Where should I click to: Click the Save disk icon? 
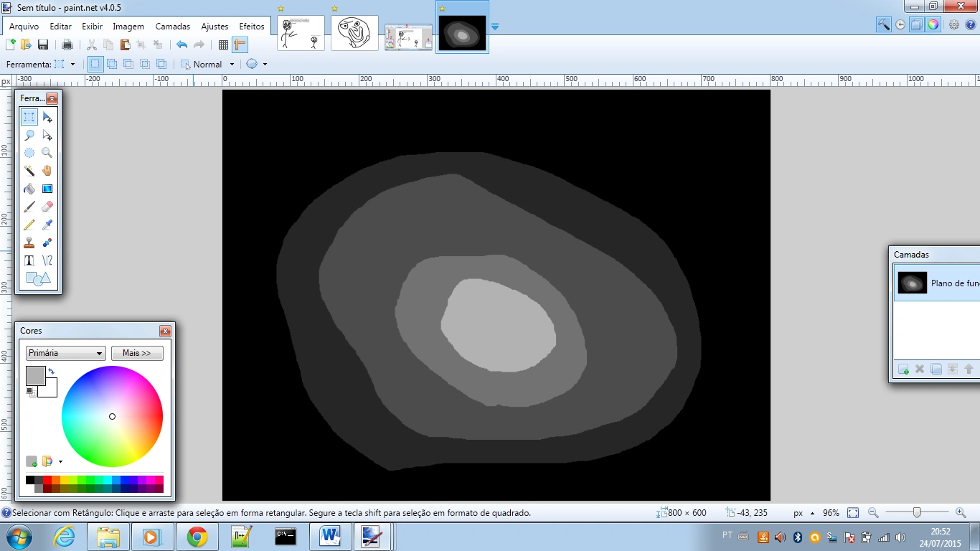pos(43,44)
